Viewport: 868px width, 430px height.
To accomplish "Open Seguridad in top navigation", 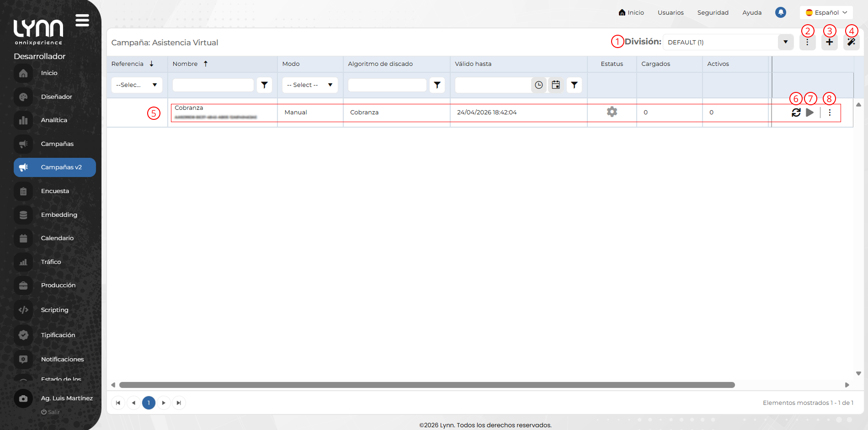I will point(713,12).
